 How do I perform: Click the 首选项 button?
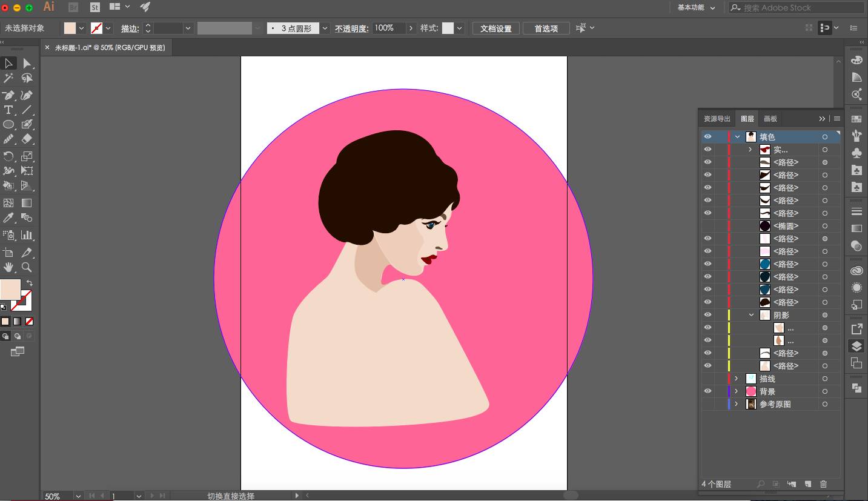(x=546, y=28)
